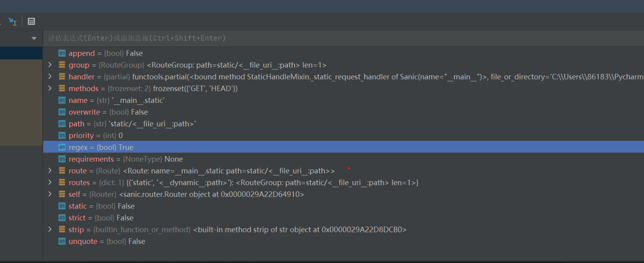Click the object icon beside self
Image resolution: width=644 pixels, height=263 pixels.
(x=62, y=194)
